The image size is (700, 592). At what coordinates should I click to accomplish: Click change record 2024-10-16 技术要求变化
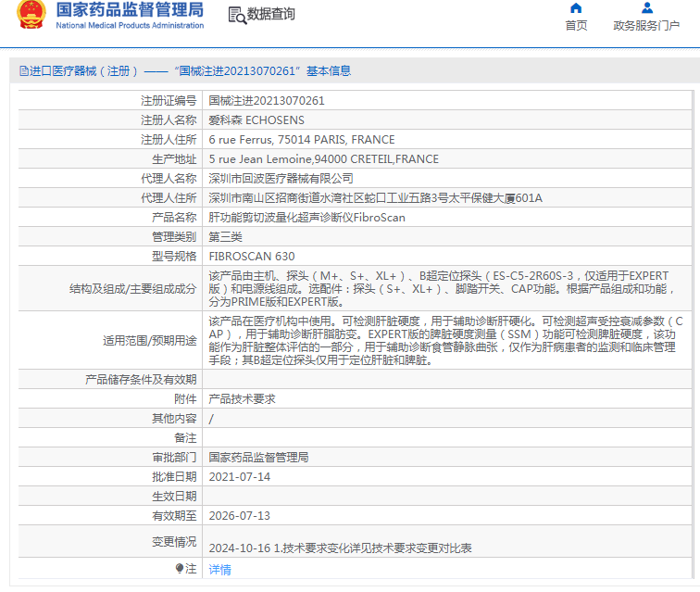click(340, 548)
